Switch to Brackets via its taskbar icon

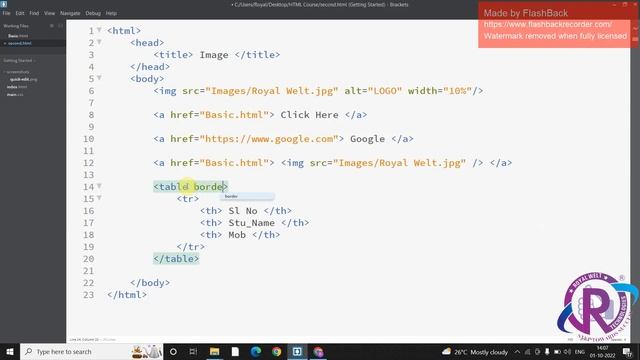pyautogui.click(x=297, y=351)
